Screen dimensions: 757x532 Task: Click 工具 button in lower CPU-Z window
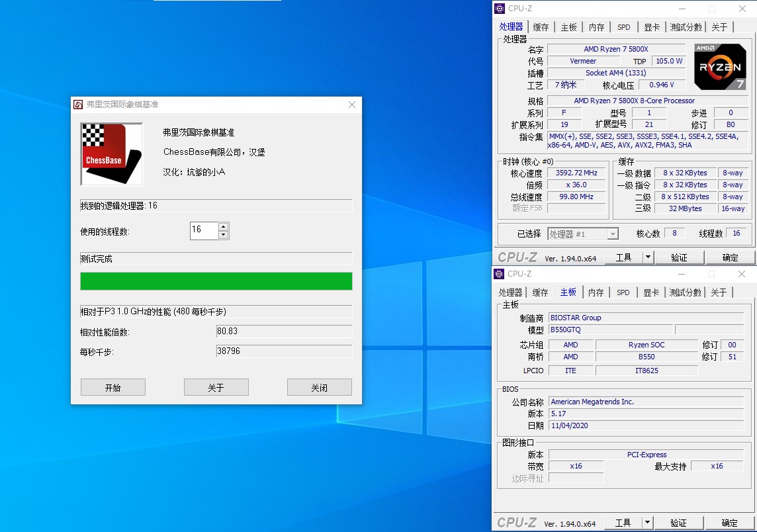click(623, 523)
